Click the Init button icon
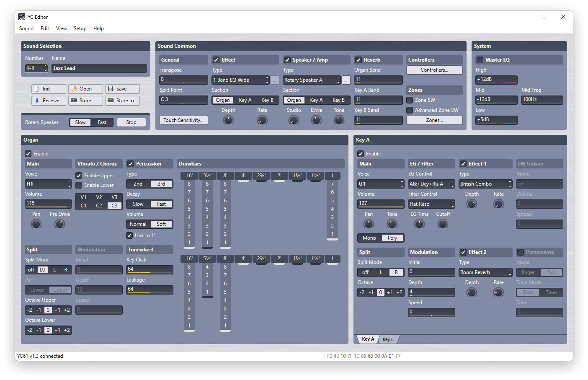 coord(37,89)
